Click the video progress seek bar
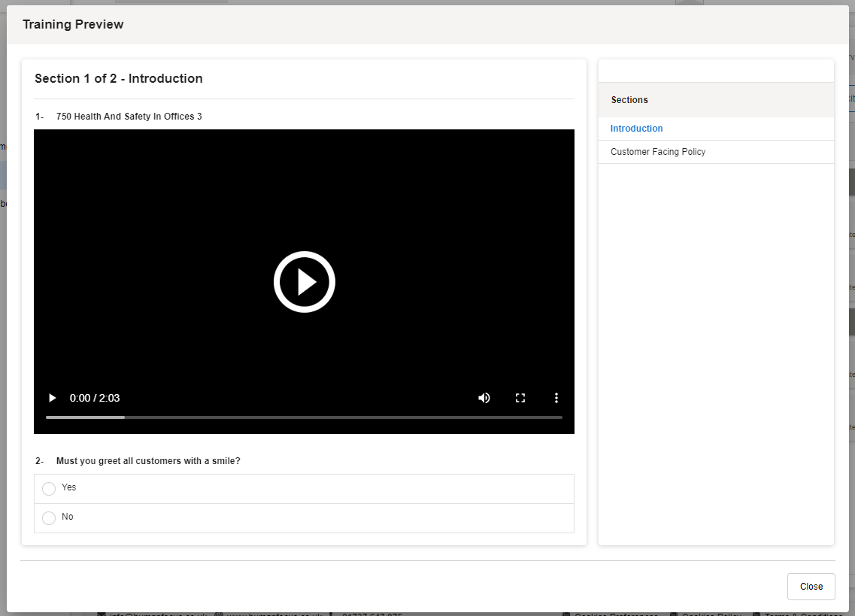Image resolution: width=855 pixels, height=616 pixels. pyautogui.click(x=304, y=417)
